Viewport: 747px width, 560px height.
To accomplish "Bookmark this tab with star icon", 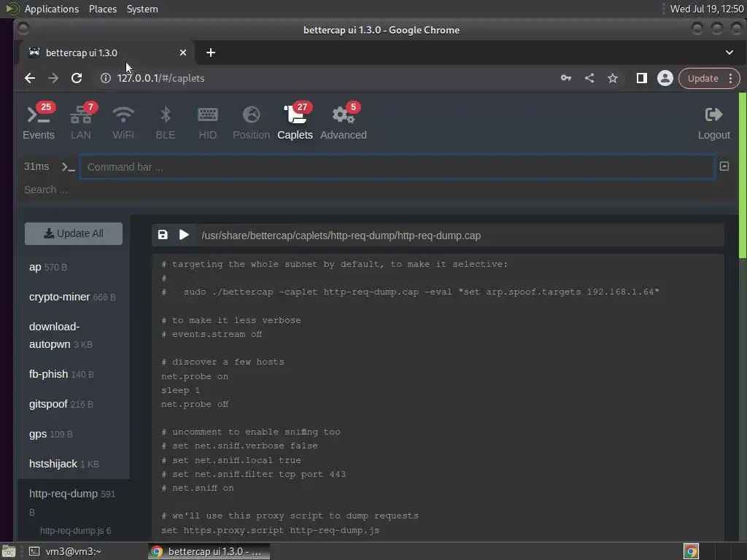I will coord(613,78).
